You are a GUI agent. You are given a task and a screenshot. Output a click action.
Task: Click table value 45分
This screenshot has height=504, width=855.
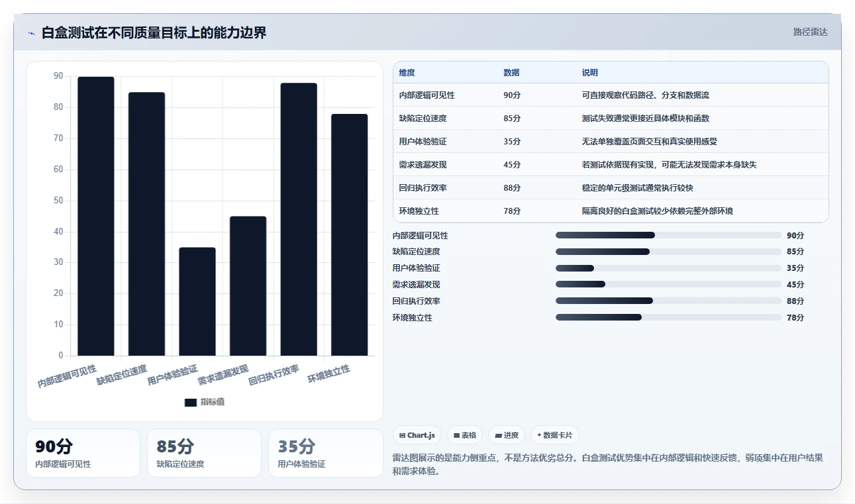point(512,165)
